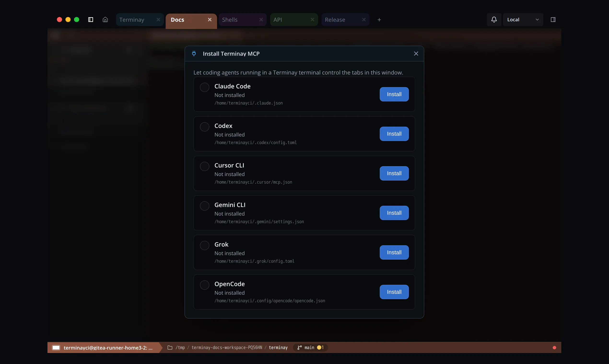Click the terminayci@gitea-runner-home3-2 session label

point(108,347)
